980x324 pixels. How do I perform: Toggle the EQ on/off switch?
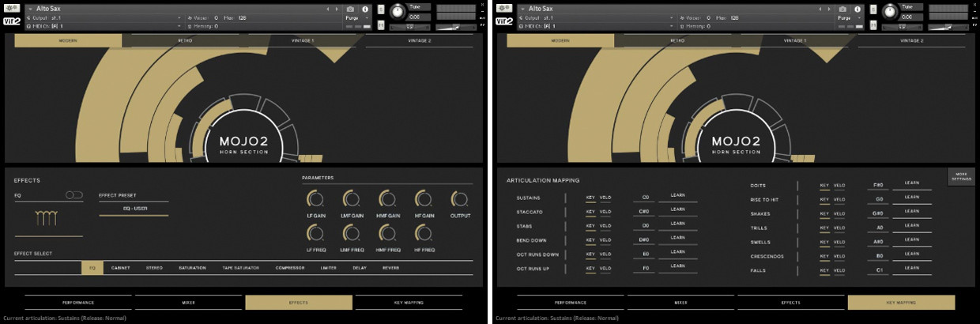click(73, 194)
